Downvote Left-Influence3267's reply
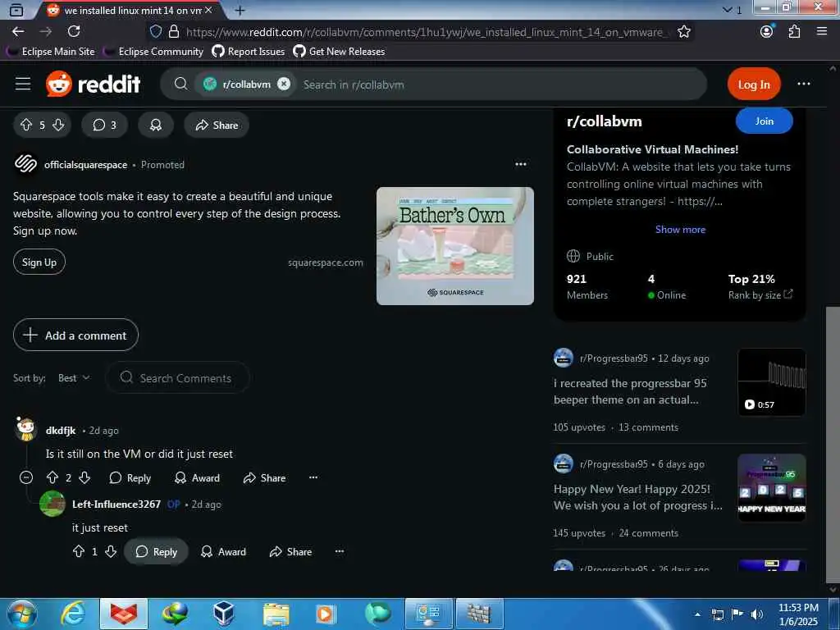The image size is (840, 630). coord(111,551)
